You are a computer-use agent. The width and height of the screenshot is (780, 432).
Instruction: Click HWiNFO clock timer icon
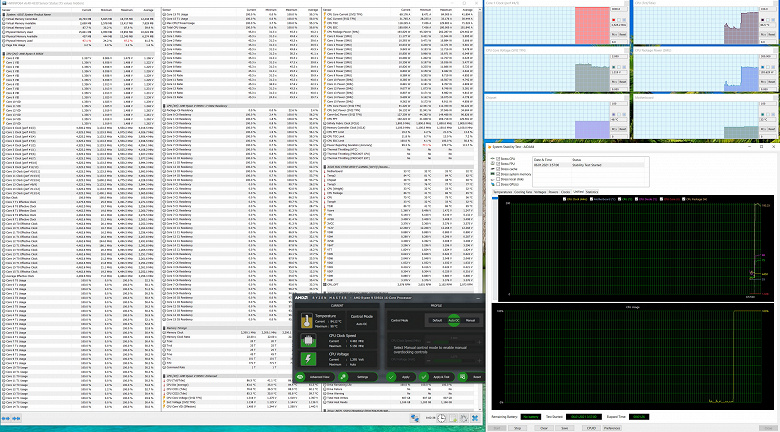(442, 418)
